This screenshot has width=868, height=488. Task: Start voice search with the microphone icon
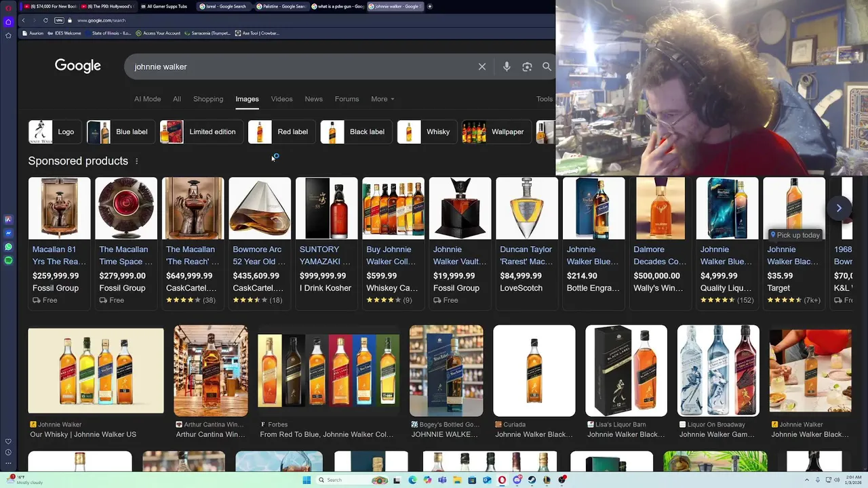[x=507, y=66]
